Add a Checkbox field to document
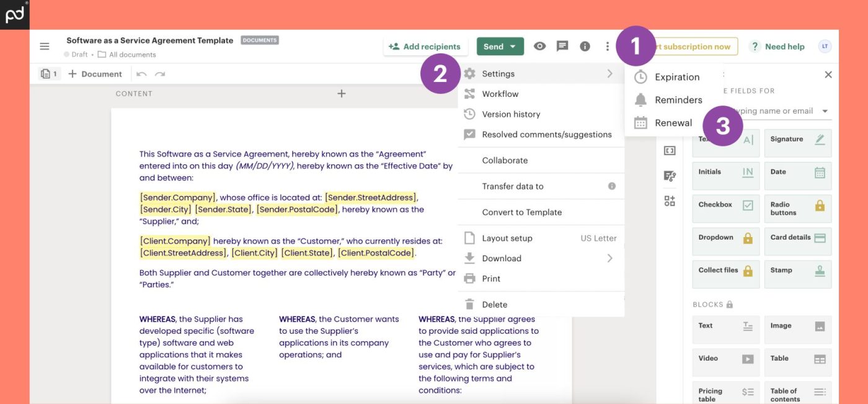The width and height of the screenshot is (868, 404). 725,209
